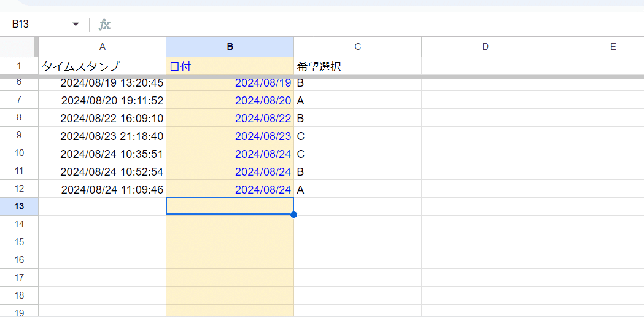The width and height of the screenshot is (644, 317).
Task: Select row 1 header
Action: click(19, 66)
